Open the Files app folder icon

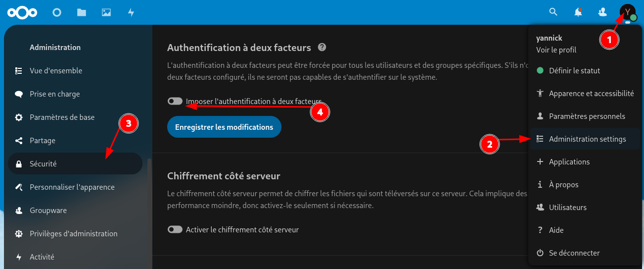click(x=82, y=12)
